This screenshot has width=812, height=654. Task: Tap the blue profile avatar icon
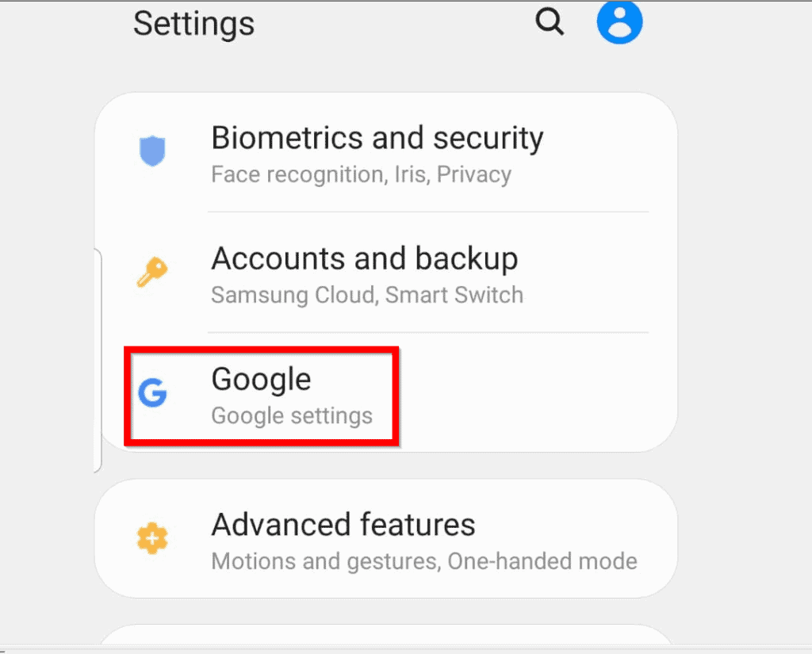tap(619, 21)
